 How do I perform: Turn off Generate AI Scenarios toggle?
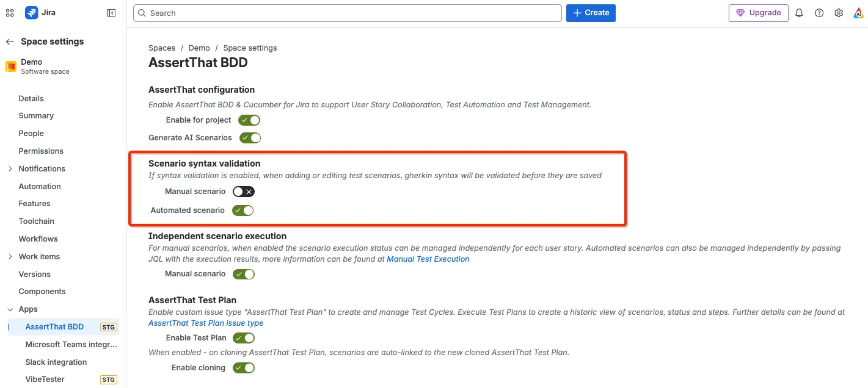(250, 138)
